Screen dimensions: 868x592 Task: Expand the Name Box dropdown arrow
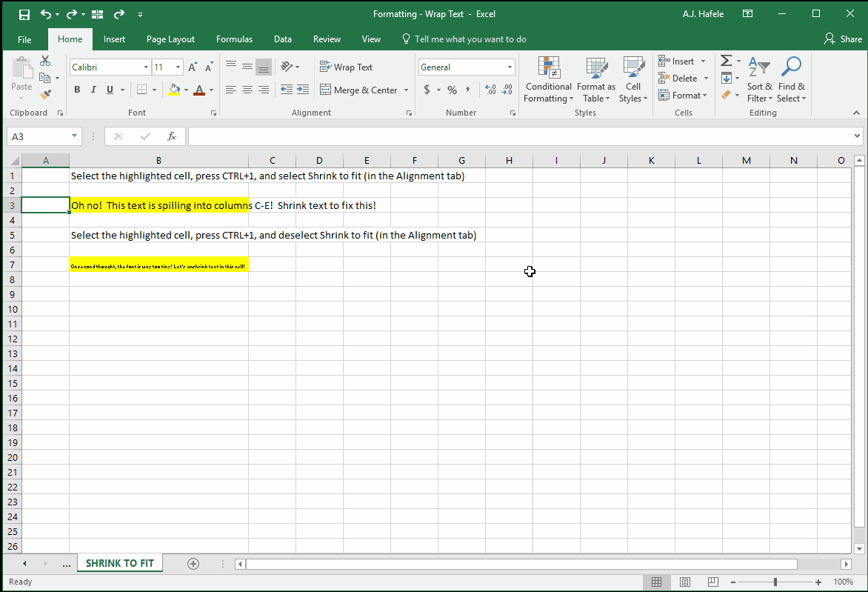point(74,136)
